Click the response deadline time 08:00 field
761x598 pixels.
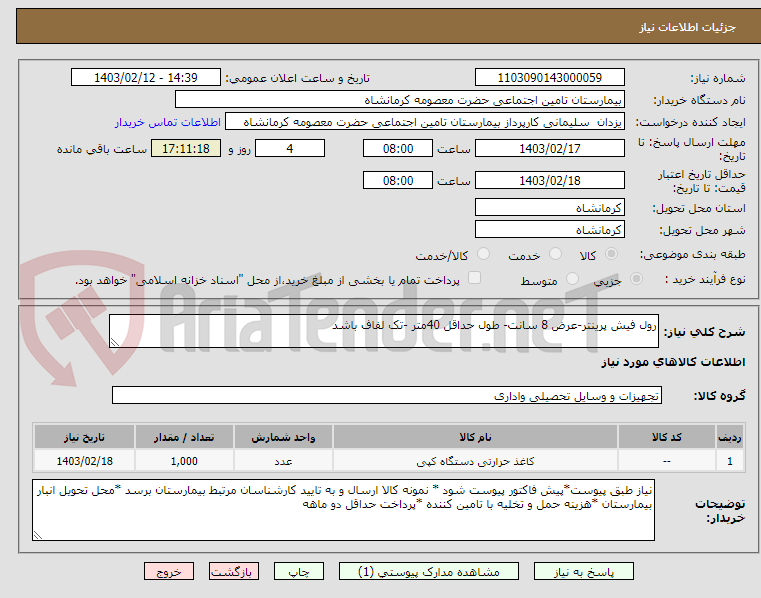(397, 149)
